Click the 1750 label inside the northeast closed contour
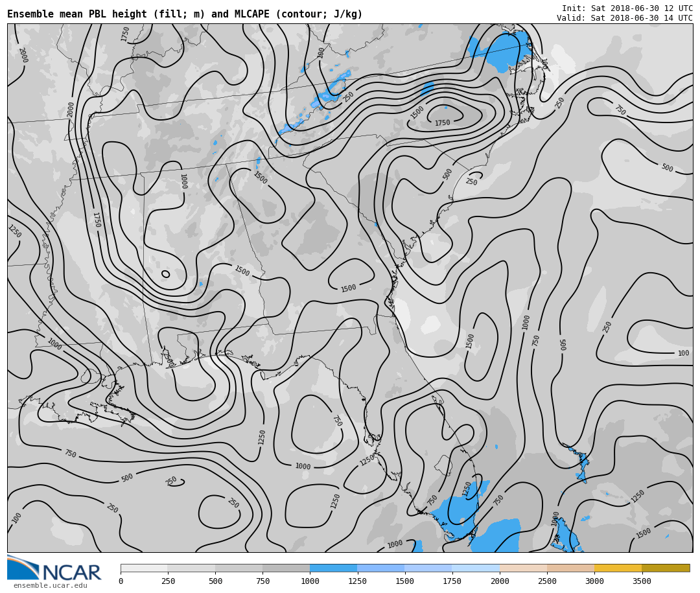This screenshot has height=593, width=700. [442, 123]
